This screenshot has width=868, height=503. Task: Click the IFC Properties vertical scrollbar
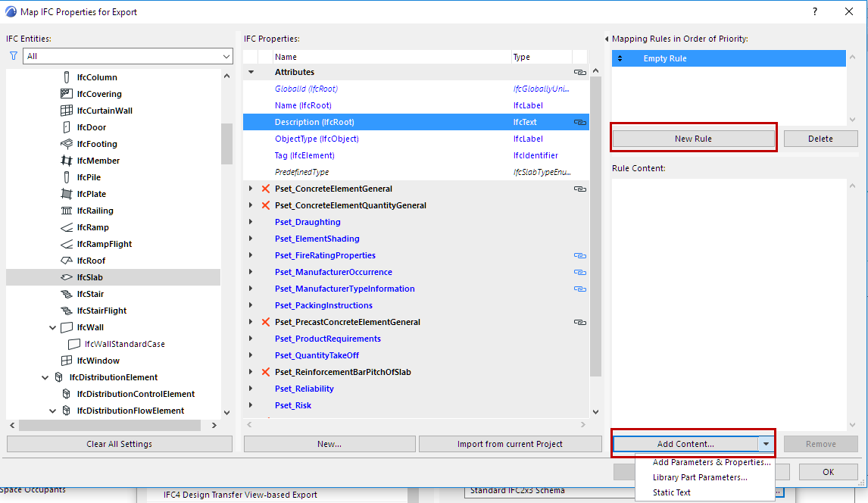click(595, 227)
